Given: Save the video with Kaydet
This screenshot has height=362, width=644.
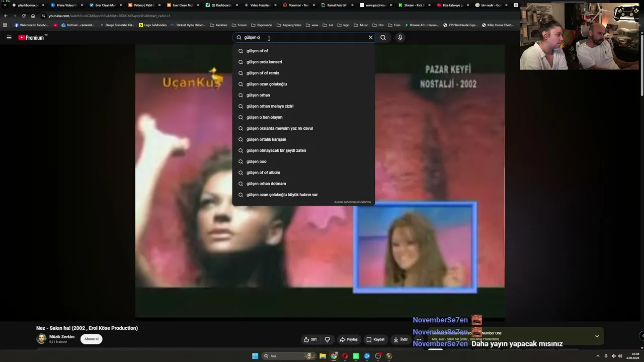Looking at the screenshot, I should tap(375, 339).
